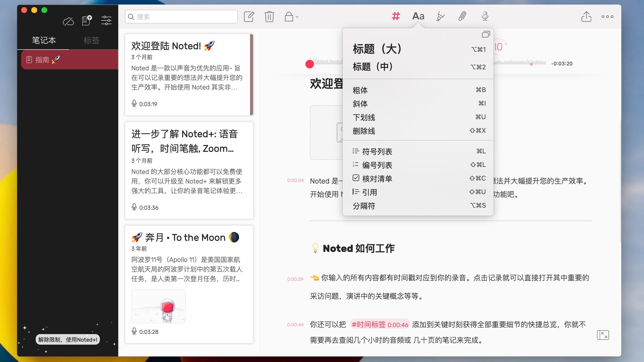Click astronaut thumbnail in moon note

tap(158, 306)
